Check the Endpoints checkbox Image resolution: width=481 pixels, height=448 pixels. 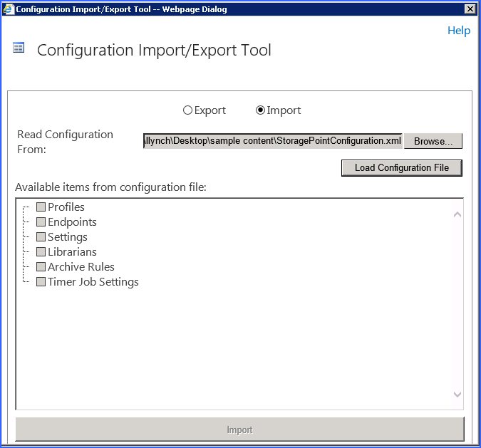[41, 222]
